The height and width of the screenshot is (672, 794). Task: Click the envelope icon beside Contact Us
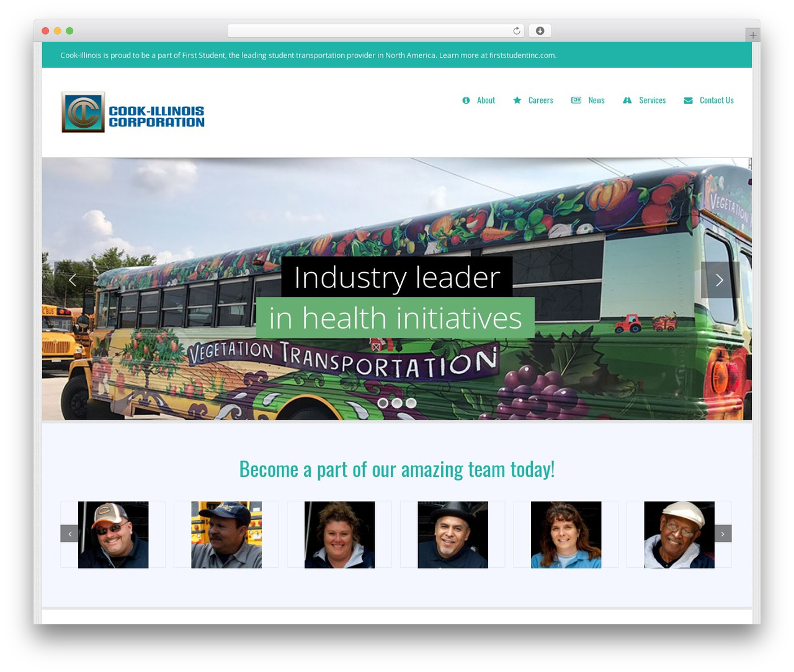(x=688, y=100)
